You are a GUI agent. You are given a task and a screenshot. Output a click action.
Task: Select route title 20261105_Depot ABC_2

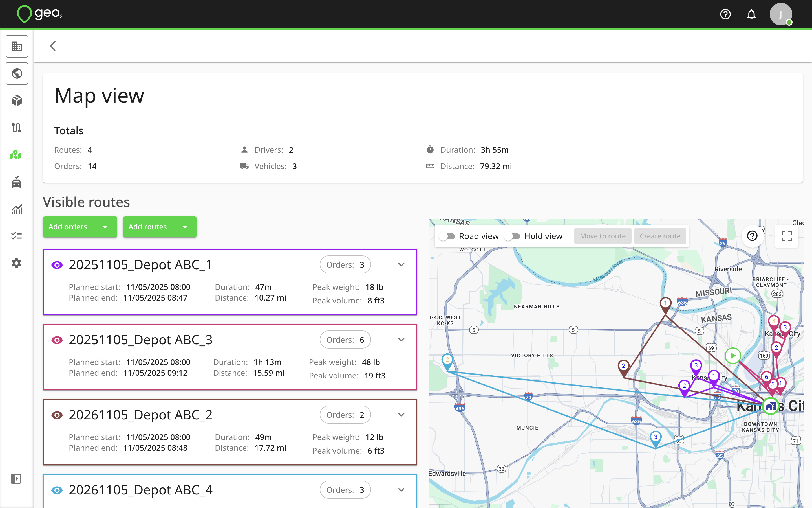tap(141, 415)
